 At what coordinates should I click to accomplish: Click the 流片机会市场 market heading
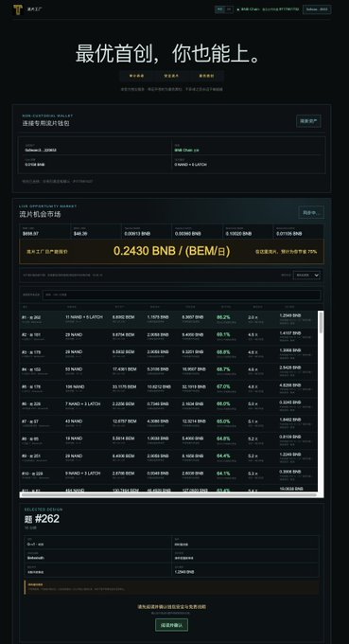pyautogui.click(x=40, y=214)
